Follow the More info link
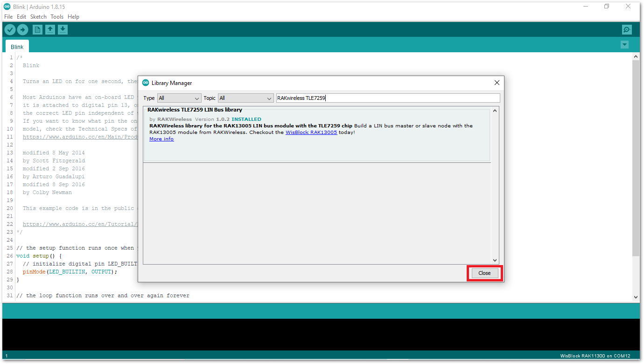644x364 pixels. coord(161,139)
